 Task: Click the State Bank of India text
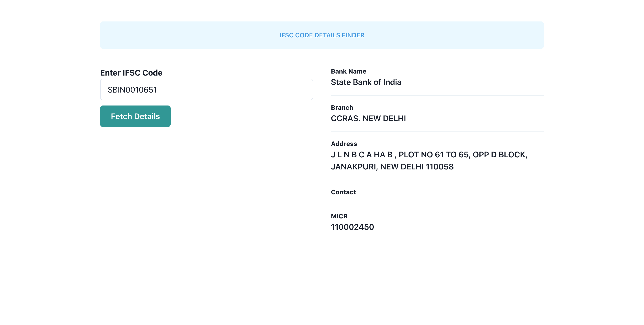tap(366, 82)
